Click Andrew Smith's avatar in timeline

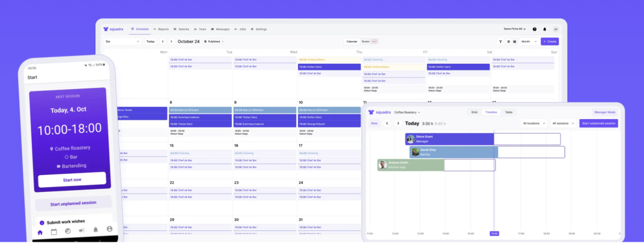point(382,165)
